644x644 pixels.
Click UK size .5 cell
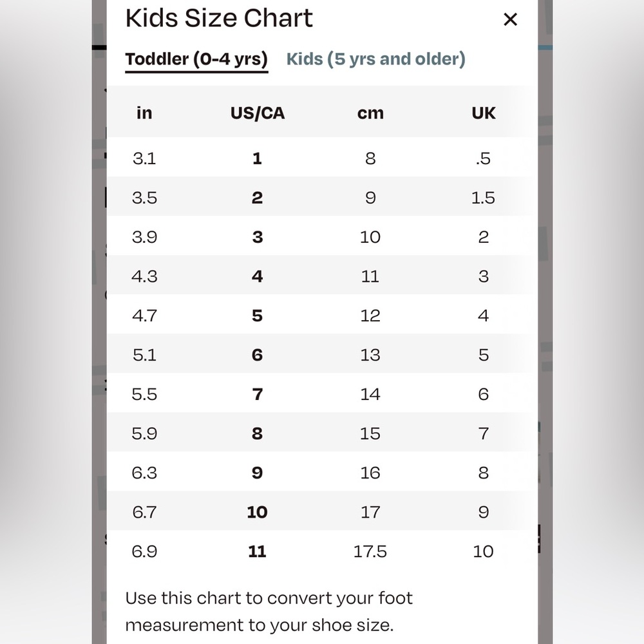click(x=483, y=158)
